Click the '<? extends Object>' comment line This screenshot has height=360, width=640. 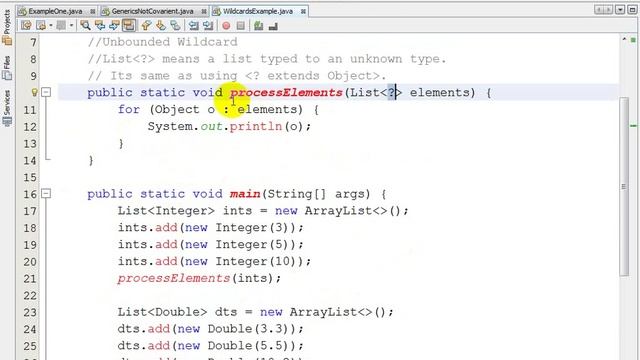[x=237, y=76]
